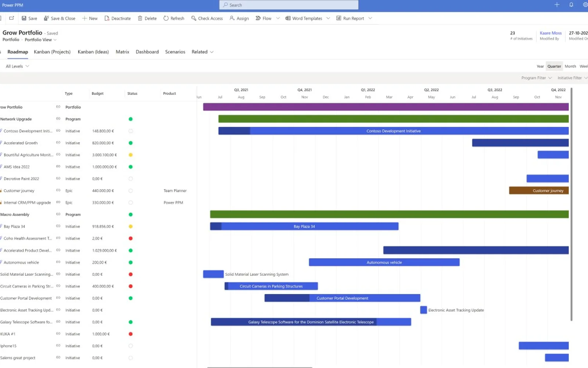
Task: Expand the Word Templates dropdown chevron
Action: coord(328,18)
